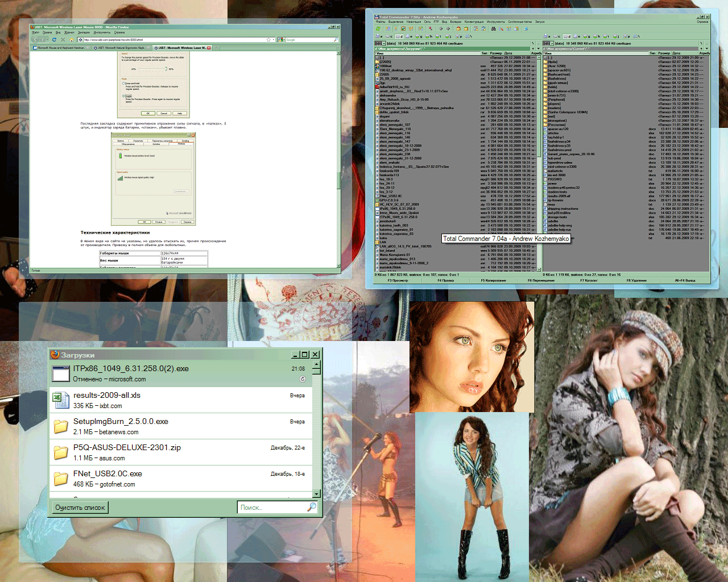This screenshot has height=582, width=728.
Task: Open Firefox back/forward history dropdown
Action: [x=48, y=40]
